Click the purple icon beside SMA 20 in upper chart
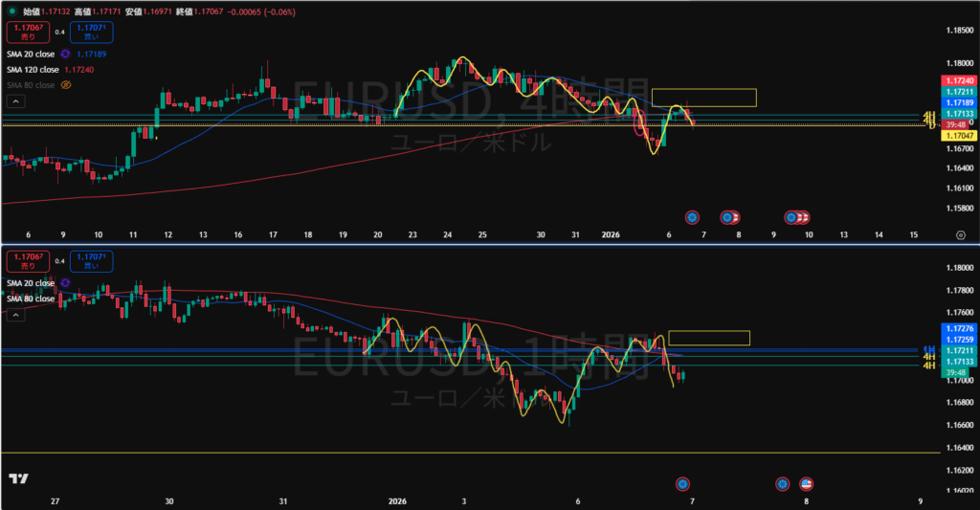 pyautogui.click(x=65, y=55)
